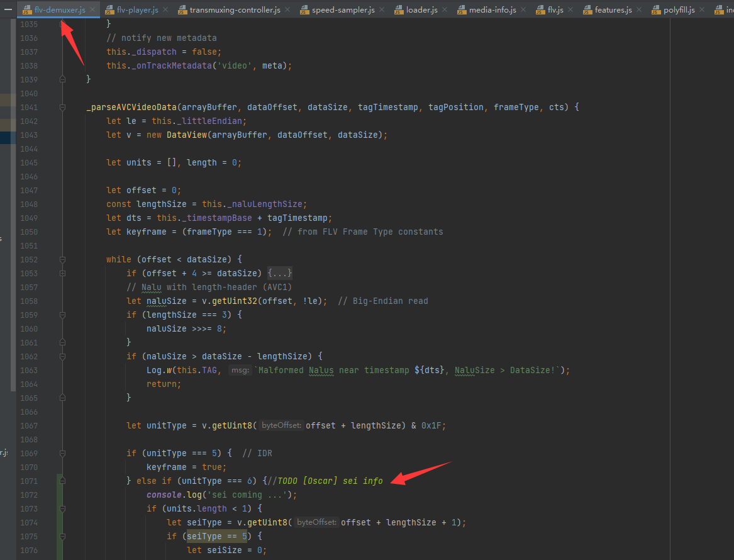Place cursor on 'sei coming ...' string

[x=246, y=495]
